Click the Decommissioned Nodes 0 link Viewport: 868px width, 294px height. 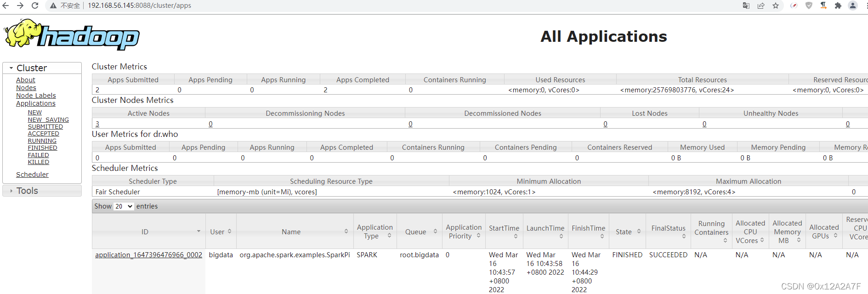(410, 124)
